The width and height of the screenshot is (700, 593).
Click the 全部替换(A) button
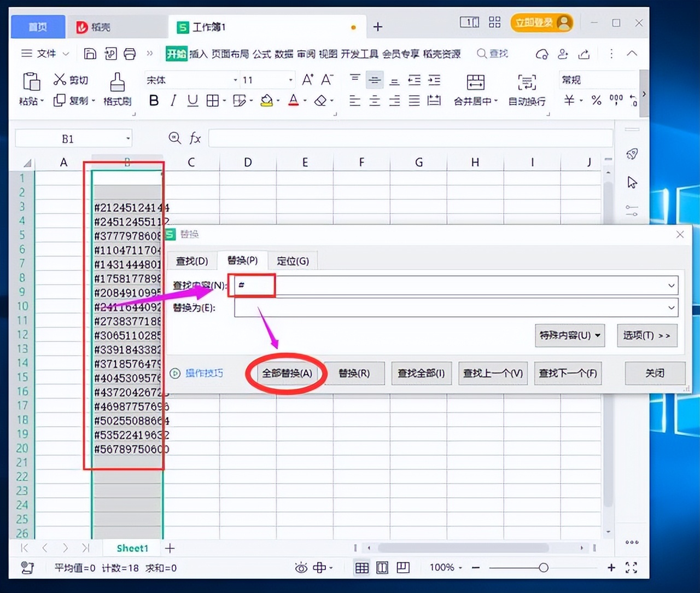(287, 373)
